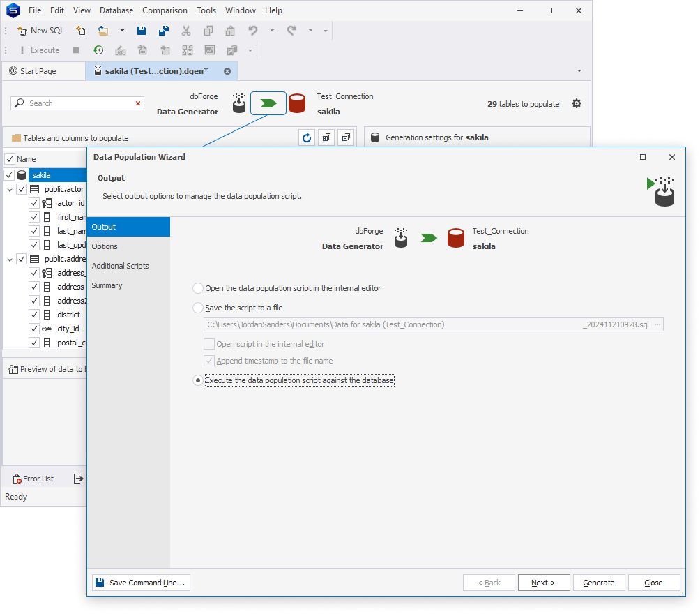Open the Redo history dropdown arrow
700x614 pixels.
pos(310,31)
